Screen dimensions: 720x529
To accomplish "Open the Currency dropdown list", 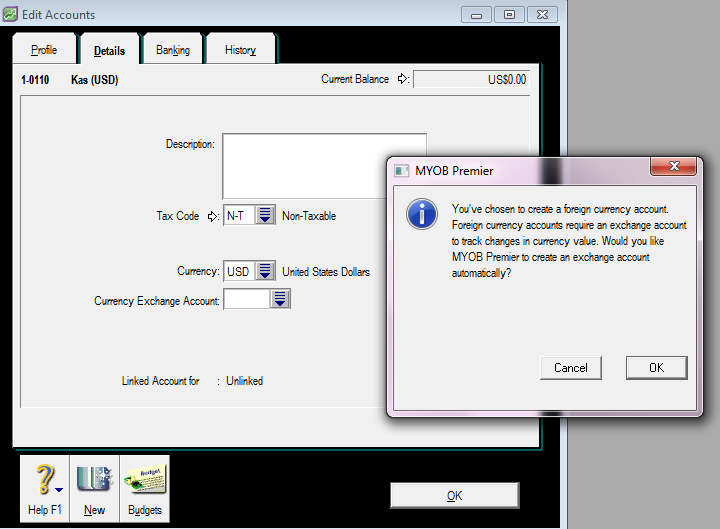I will pos(265,271).
